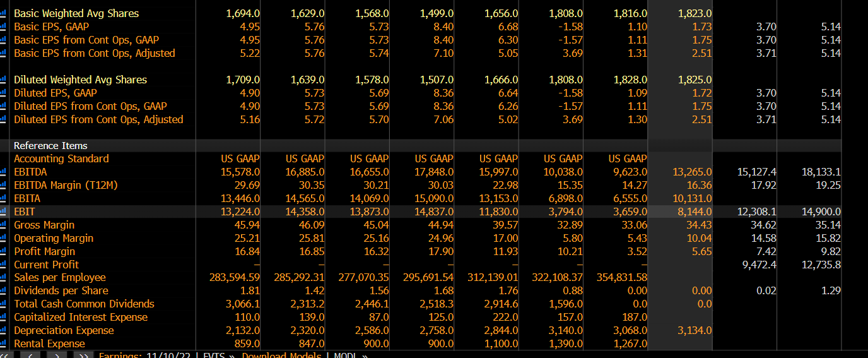Screen dimensions: 868x358
Task: Click chart icon beside Operating Margin
Action: [3, 238]
